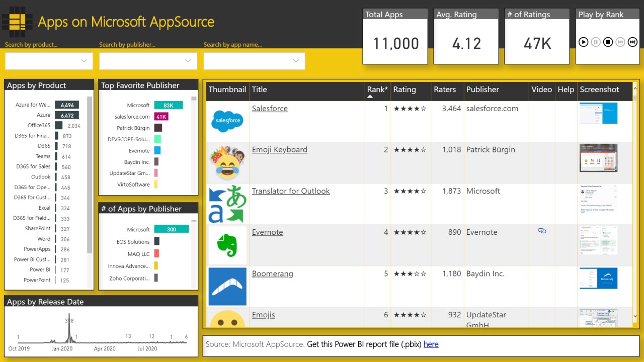Viewport: 644px width, 362px height.
Task: Click the Next button in Play by Rank
Action: click(x=632, y=42)
